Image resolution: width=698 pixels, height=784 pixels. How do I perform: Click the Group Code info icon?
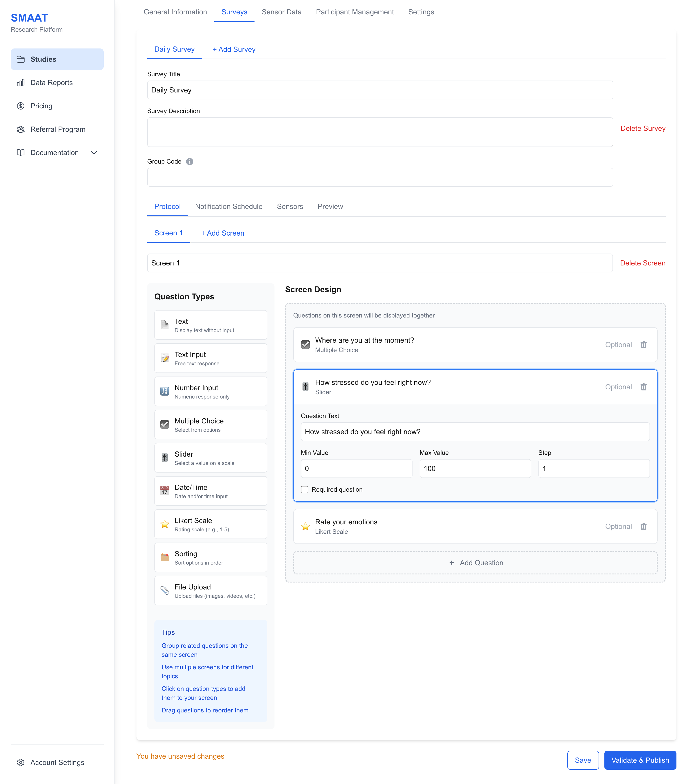(x=190, y=162)
